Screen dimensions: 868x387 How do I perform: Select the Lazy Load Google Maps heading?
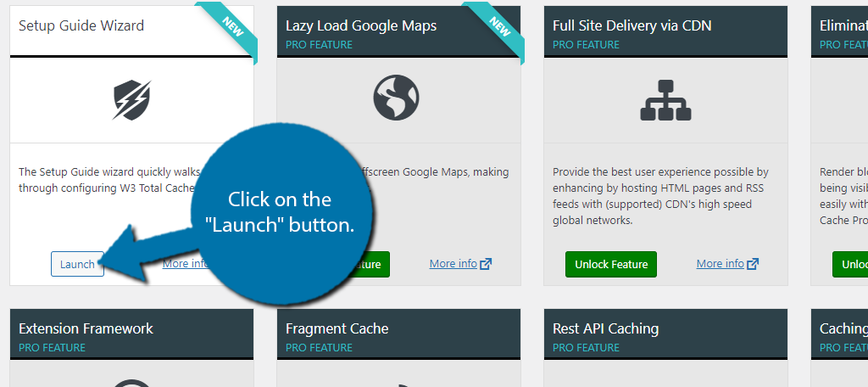pos(361,25)
